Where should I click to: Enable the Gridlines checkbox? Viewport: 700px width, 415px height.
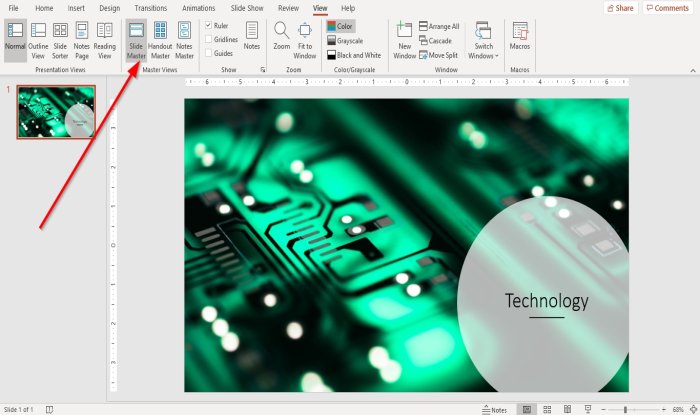tap(208, 39)
